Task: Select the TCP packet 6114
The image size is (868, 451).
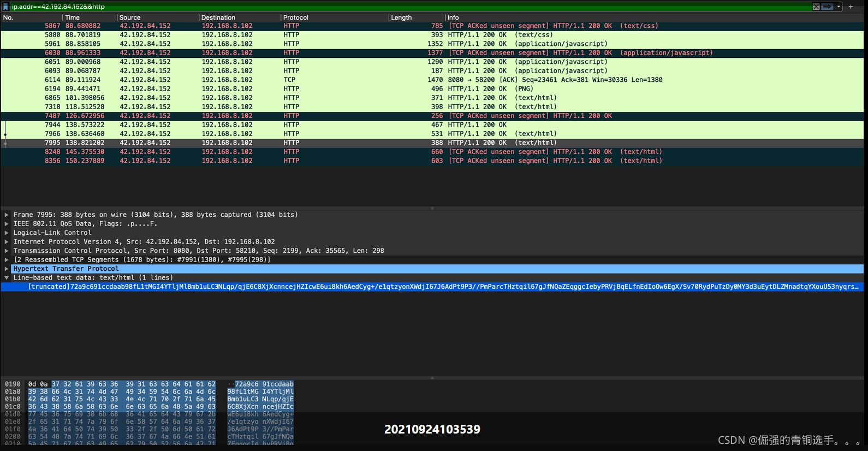Action: (x=432, y=80)
